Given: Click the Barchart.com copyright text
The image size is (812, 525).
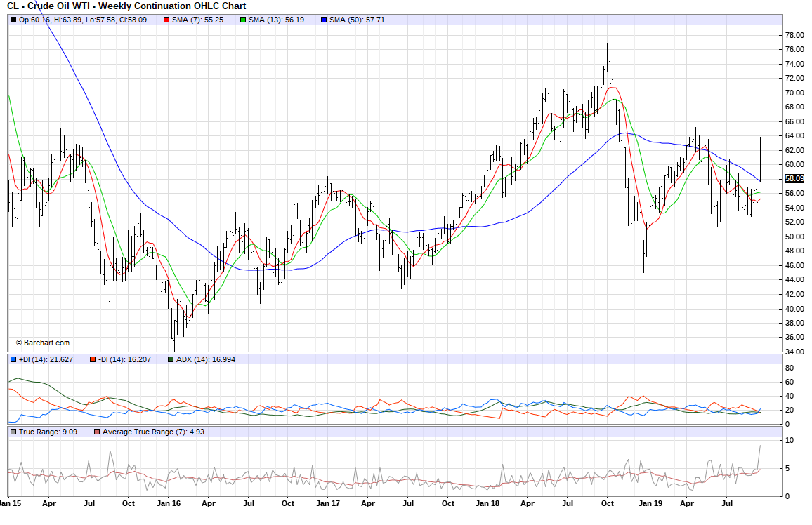Looking at the screenshot, I should (42, 343).
